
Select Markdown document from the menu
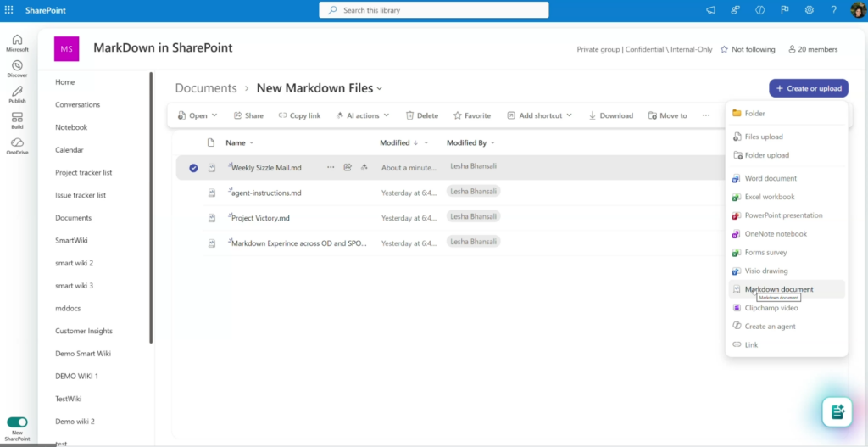tap(778, 289)
